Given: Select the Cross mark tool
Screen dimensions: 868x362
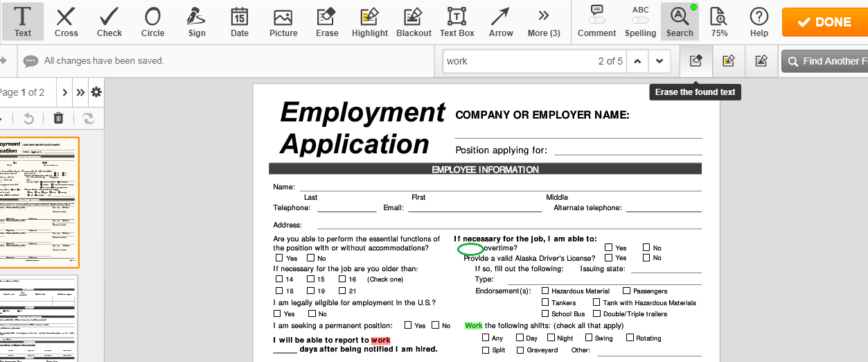Looking at the screenshot, I should pyautogui.click(x=67, y=21).
